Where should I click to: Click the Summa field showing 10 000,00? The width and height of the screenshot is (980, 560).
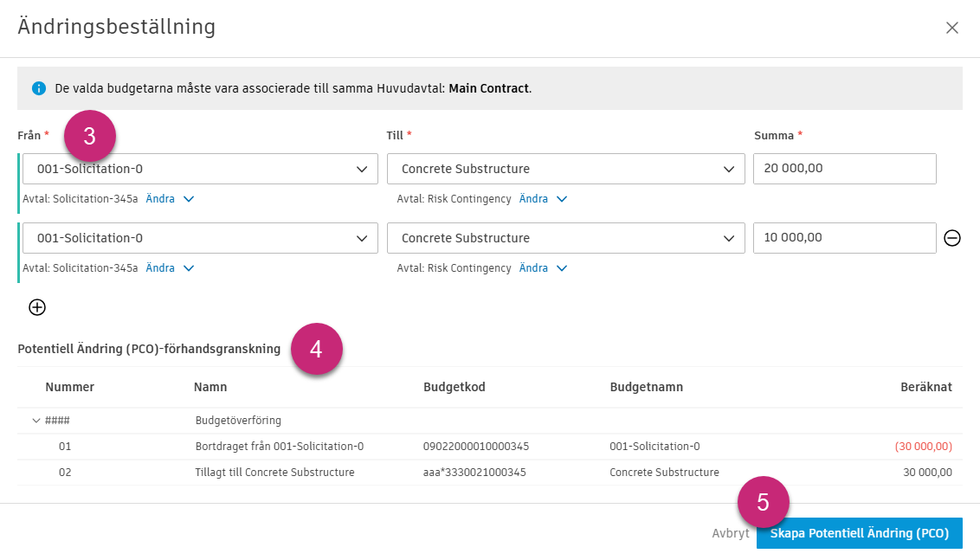point(844,238)
